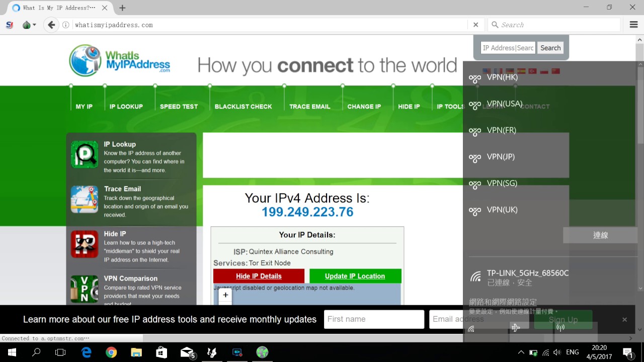
Task: Launch Microsoft Edge from the taskbar
Action: coord(86,352)
